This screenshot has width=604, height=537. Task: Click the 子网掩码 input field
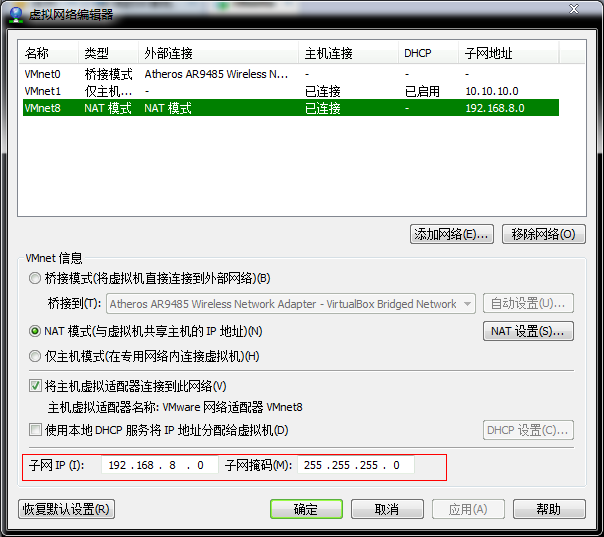pos(356,465)
